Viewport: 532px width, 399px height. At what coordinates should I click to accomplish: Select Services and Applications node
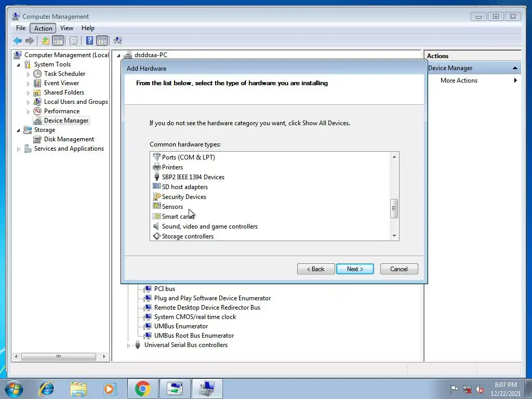coord(69,149)
